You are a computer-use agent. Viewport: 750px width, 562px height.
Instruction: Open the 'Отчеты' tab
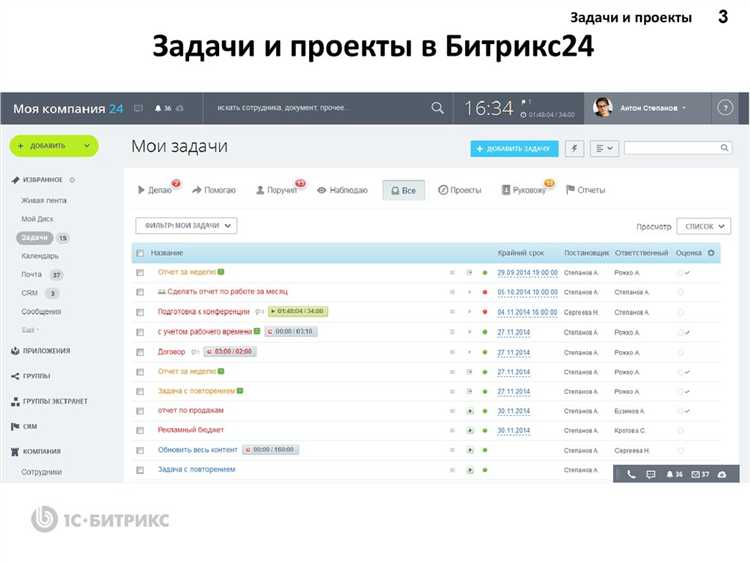click(585, 190)
